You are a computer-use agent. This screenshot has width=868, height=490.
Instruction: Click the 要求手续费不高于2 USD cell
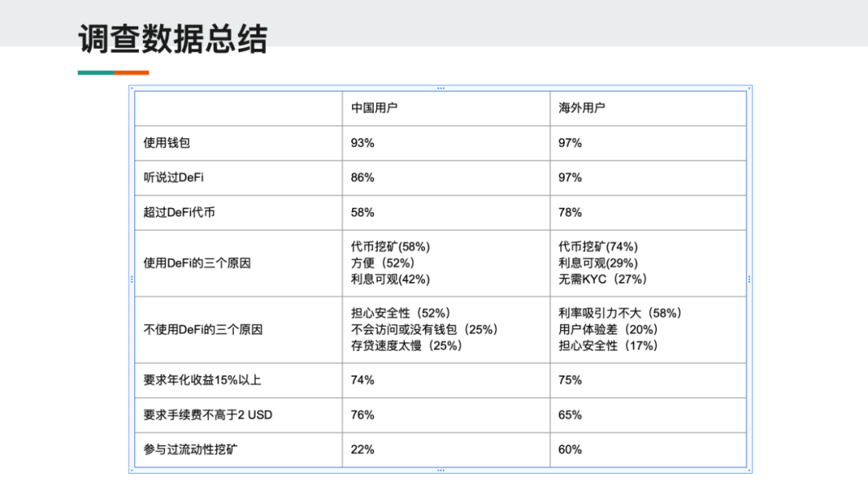[x=239, y=415]
